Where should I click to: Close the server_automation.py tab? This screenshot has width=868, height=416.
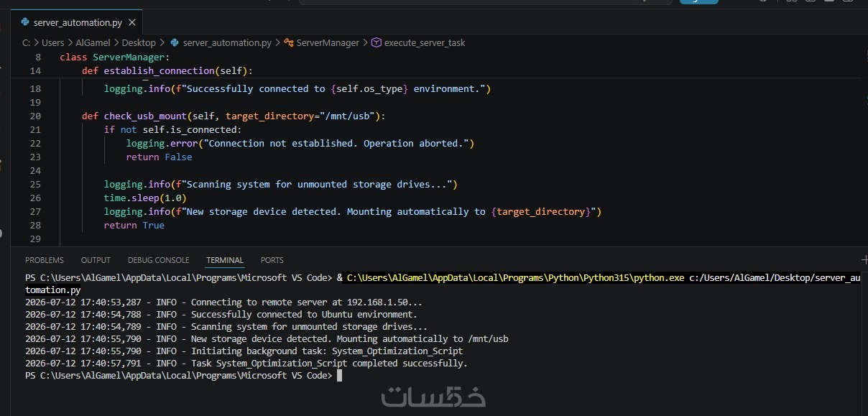click(131, 23)
